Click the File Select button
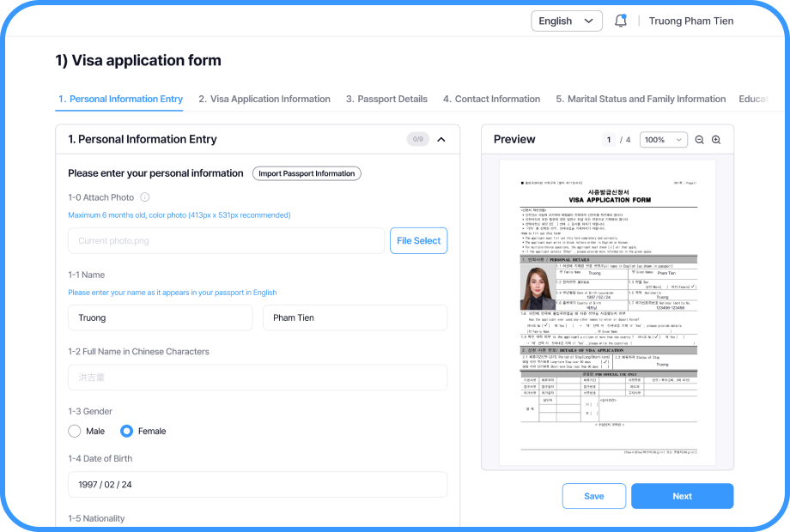Image resolution: width=790 pixels, height=532 pixels. pyautogui.click(x=418, y=241)
